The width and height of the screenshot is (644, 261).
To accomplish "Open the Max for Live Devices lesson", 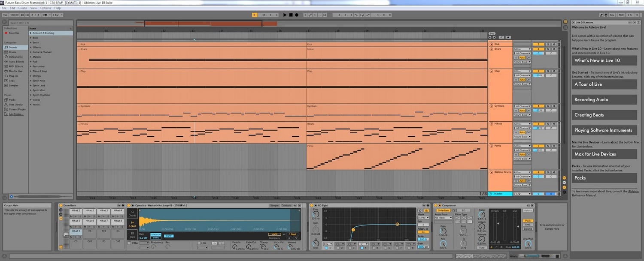I will 605,154.
